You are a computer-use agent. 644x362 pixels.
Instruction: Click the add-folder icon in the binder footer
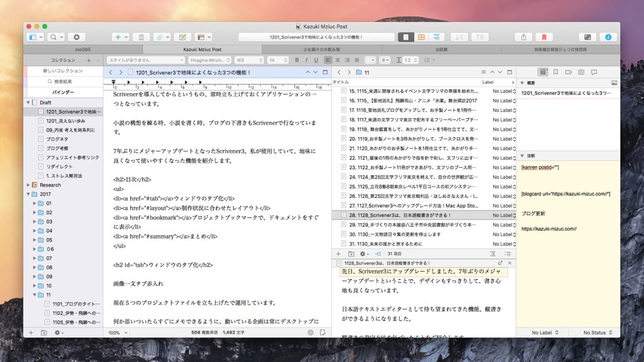44,332
